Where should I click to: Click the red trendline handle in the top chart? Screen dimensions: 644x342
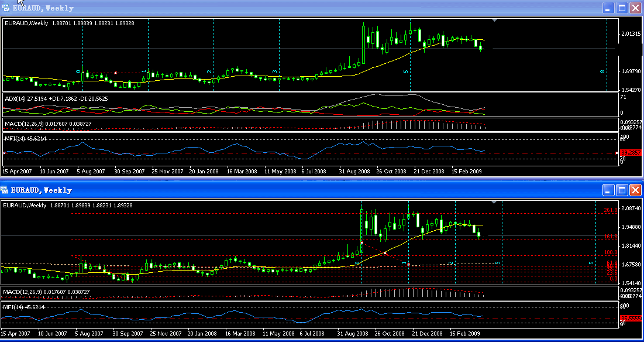coord(115,73)
